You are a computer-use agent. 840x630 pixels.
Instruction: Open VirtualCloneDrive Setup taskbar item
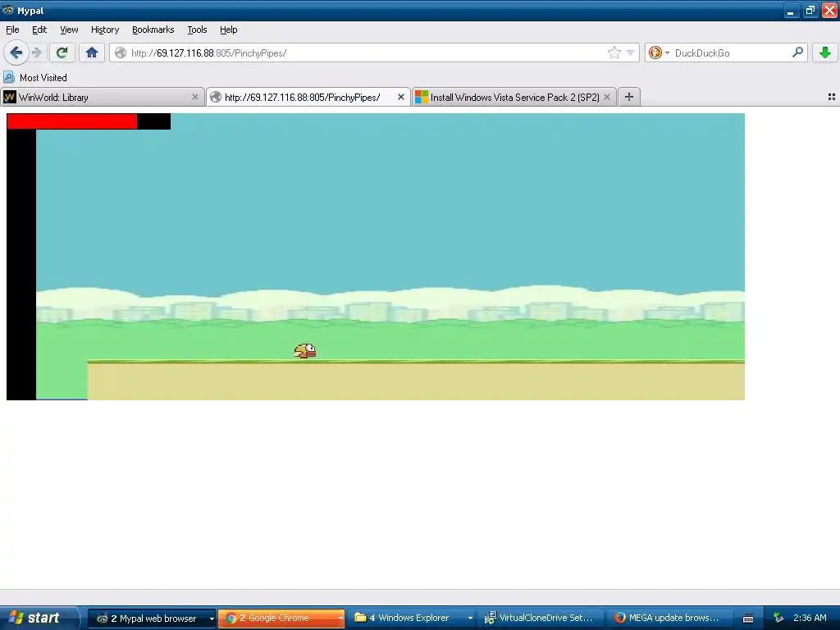pyautogui.click(x=541, y=619)
